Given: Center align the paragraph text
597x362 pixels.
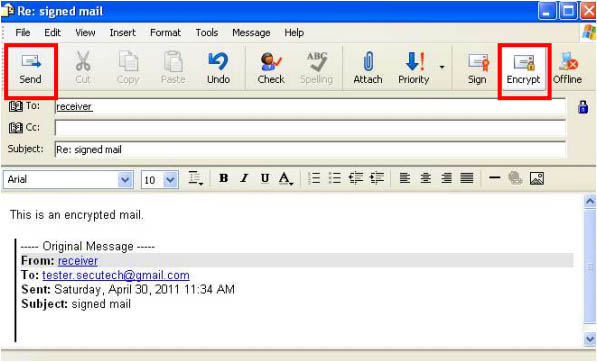Looking at the screenshot, I should (426, 178).
